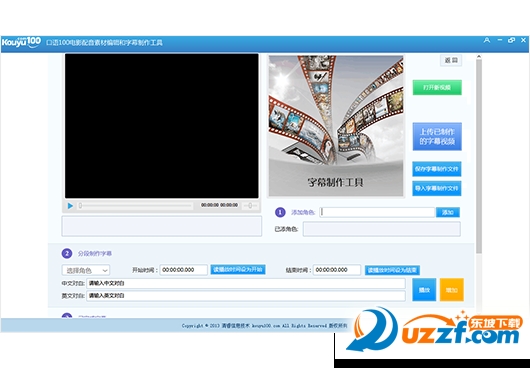Click the 添加角色 text input field
The width and height of the screenshot is (530, 368).
(377, 212)
